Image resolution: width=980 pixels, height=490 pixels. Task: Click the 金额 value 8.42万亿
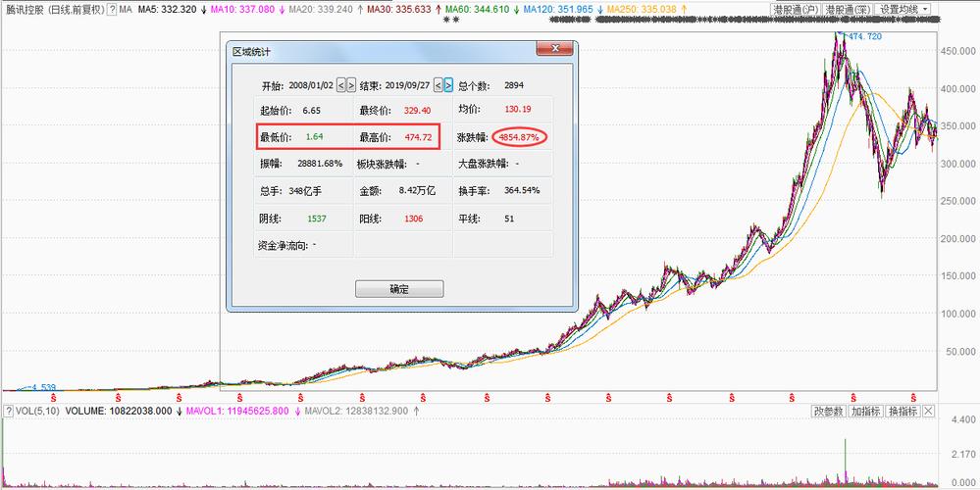417,190
